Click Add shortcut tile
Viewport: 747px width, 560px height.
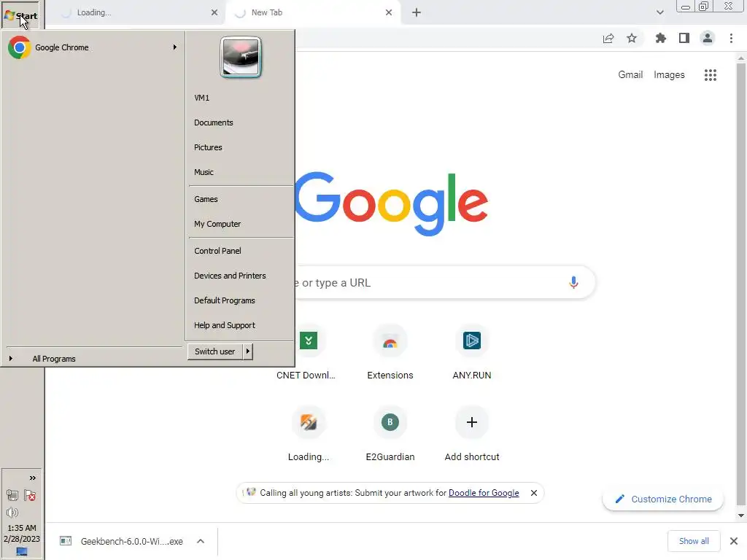(x=472, y=435)
